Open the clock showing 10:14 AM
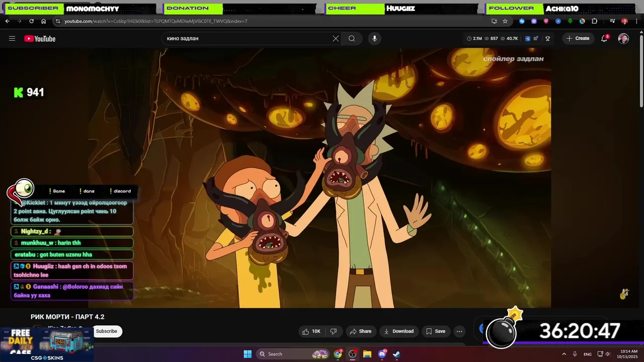 [628, 354]
